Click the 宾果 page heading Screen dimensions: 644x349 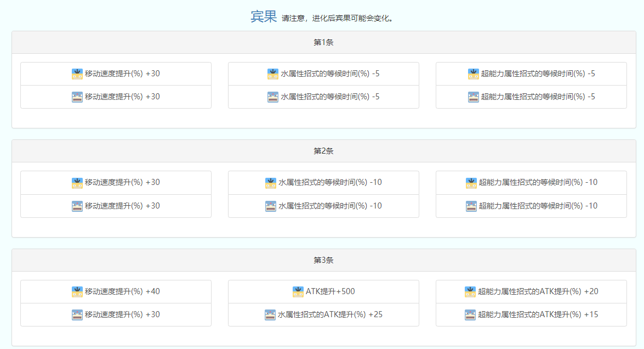[x=264, y=16]
